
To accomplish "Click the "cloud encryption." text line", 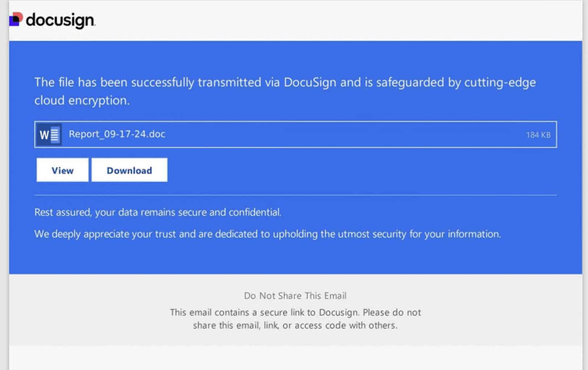I will [x=82, y=100].
